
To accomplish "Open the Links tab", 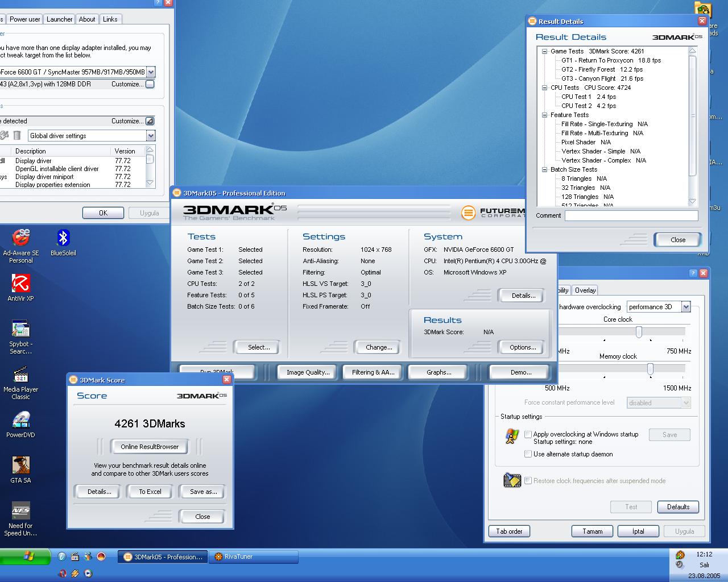I will point(110,19).
